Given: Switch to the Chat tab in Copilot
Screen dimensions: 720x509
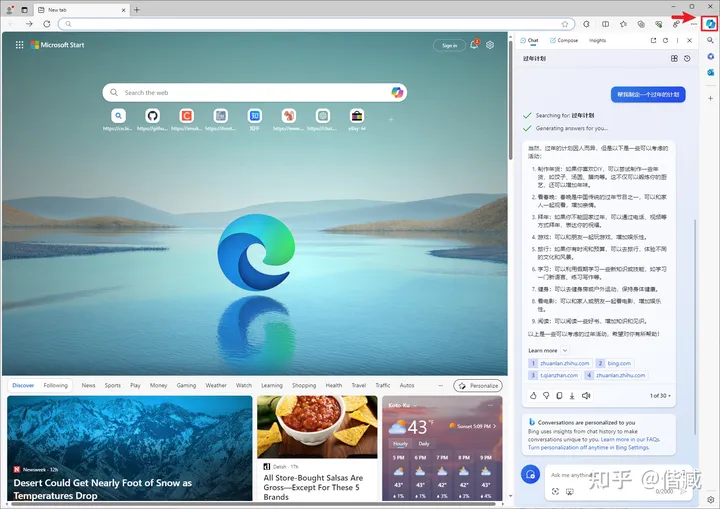Looking at the screenshot, I should coord(529,40).
